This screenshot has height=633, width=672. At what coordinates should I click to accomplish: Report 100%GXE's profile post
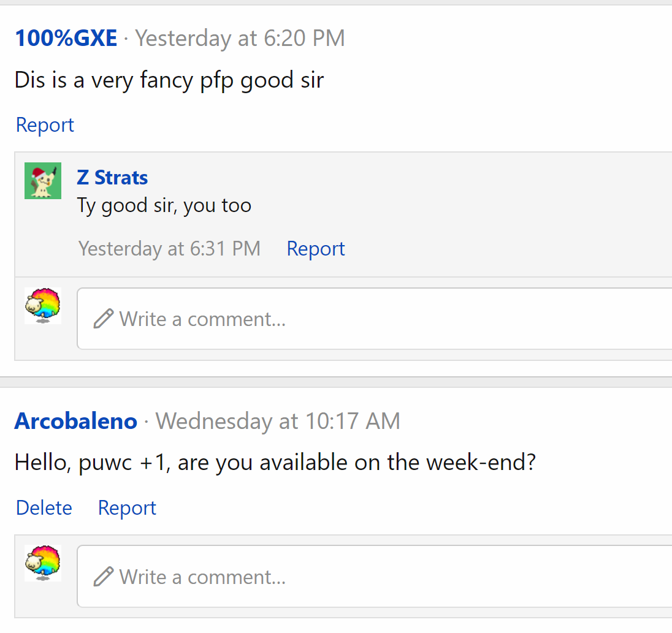point(45,124)
